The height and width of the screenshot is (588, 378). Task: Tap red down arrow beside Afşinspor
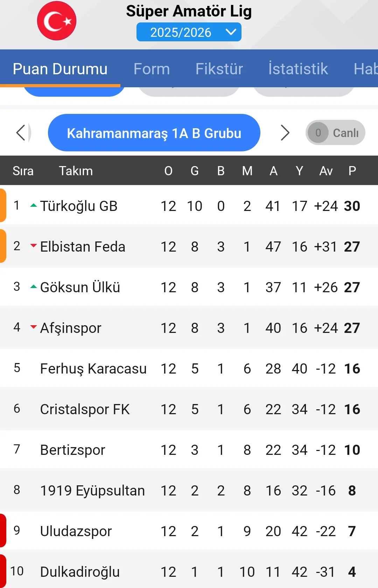(x=34, y=327)
